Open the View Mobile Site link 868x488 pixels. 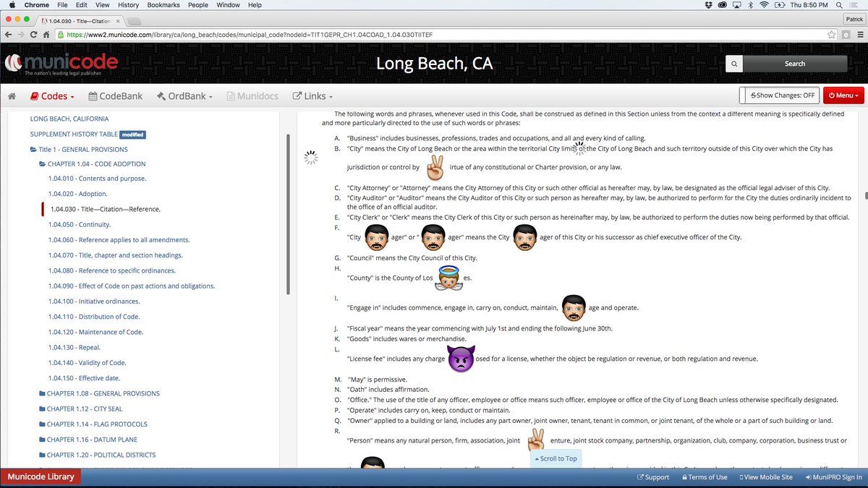(766, 477)
